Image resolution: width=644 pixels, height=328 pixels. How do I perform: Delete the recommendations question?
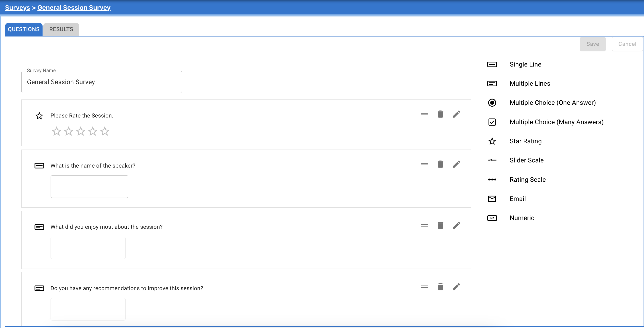(x=441, y=287)
